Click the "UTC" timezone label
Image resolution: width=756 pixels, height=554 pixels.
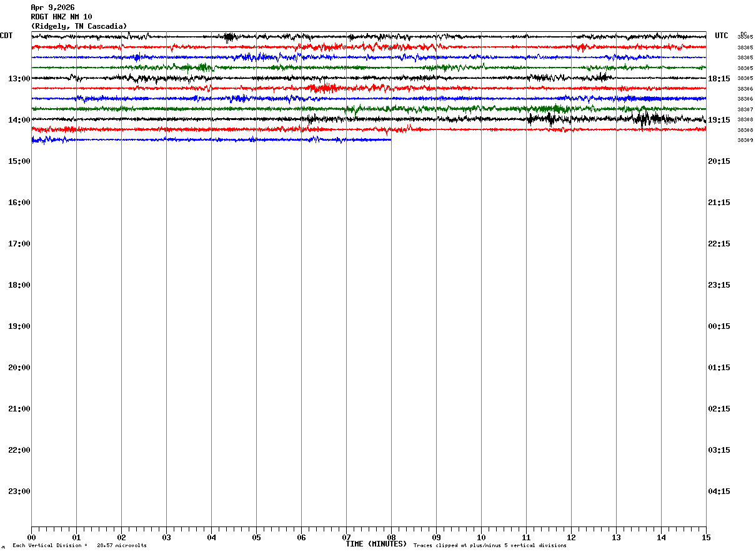click(x=722, y=36)
